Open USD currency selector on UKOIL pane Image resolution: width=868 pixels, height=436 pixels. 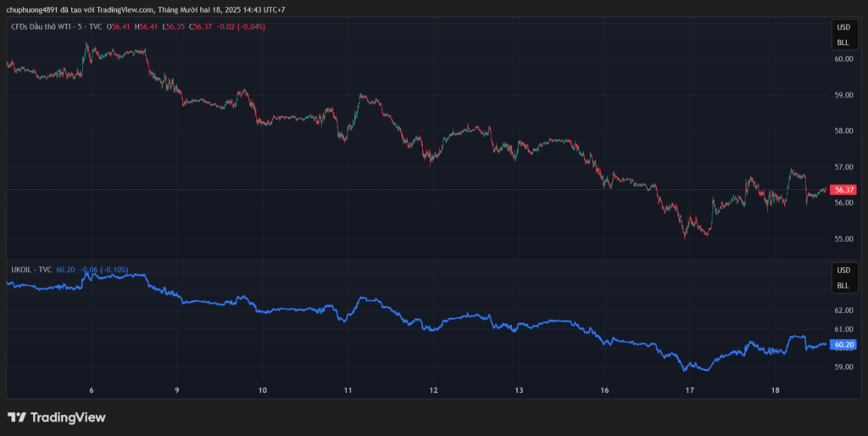point(843,270)
